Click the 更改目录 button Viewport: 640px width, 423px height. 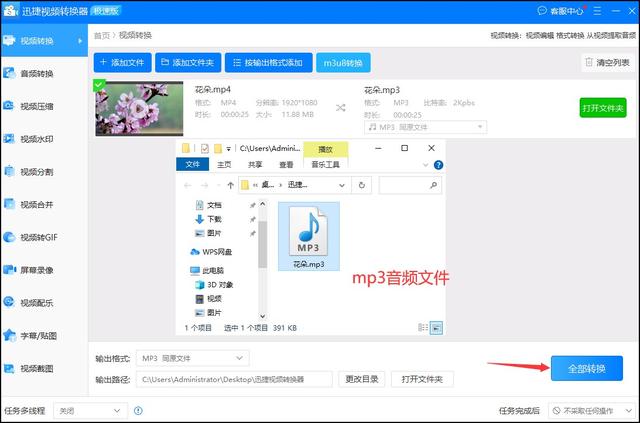coord(362,379)
